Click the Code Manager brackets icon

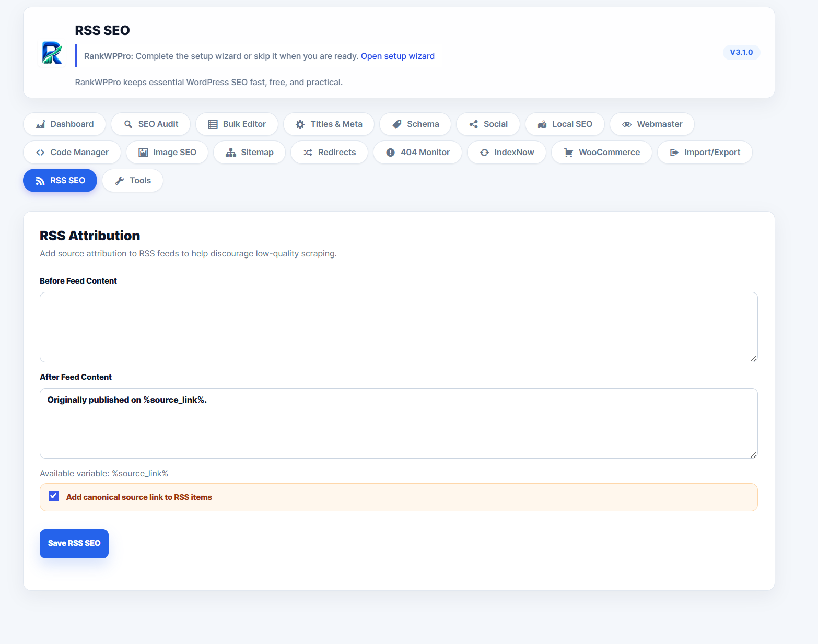40,153
